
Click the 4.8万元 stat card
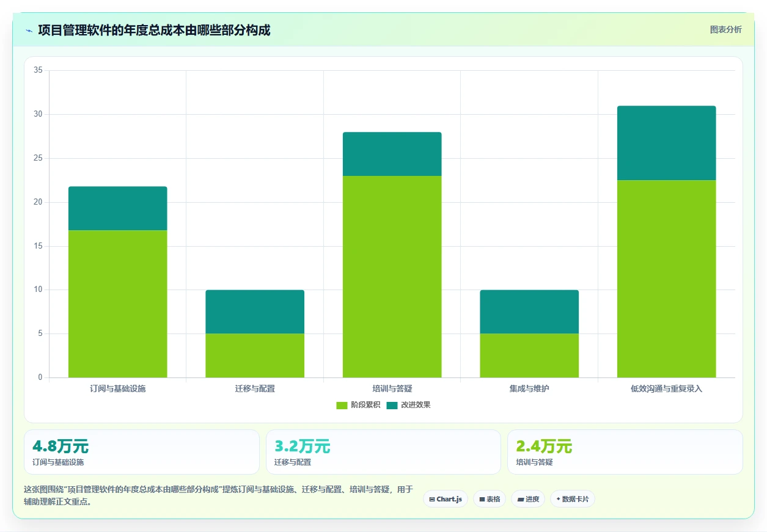pos(142,452)
